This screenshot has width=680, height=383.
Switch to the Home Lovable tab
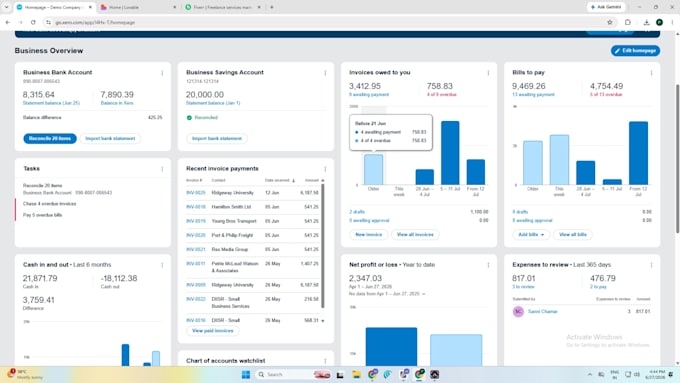point(136,7)
